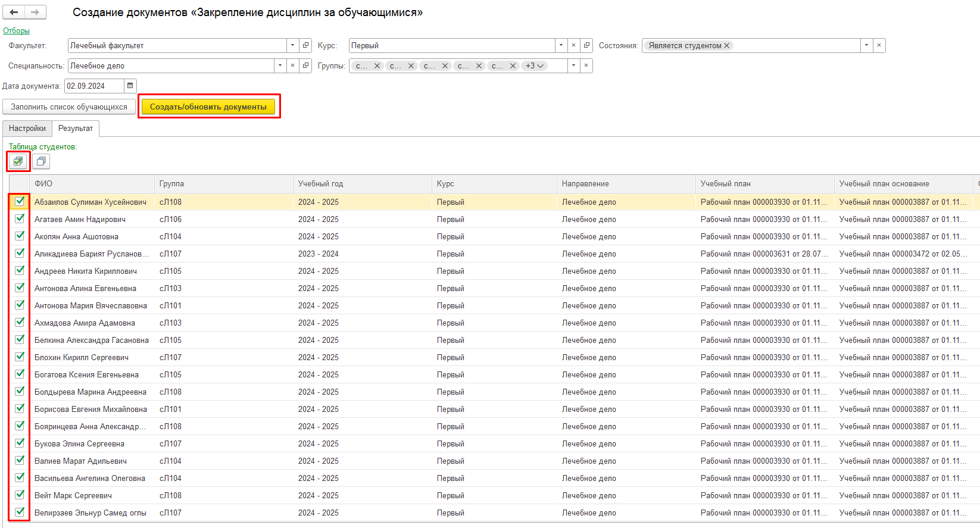
Task: Check all students in the table
Action: coord(18,161)
